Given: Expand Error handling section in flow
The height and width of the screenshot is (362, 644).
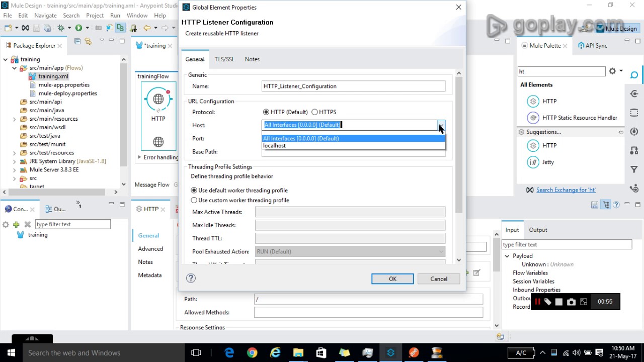Looking at the screenshot, I should tap(139, 157).
